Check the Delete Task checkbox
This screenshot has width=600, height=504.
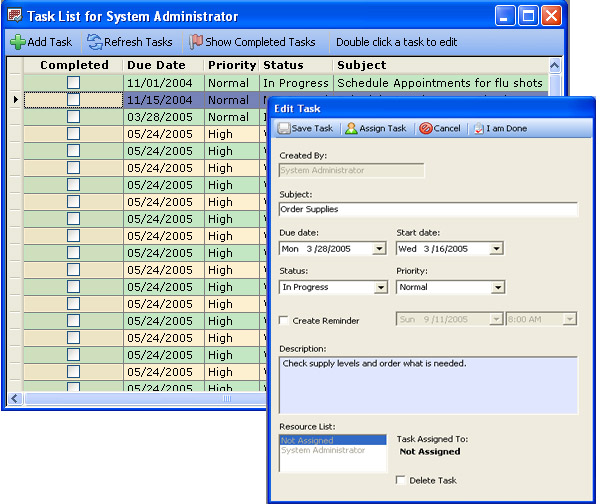point(401,481)
